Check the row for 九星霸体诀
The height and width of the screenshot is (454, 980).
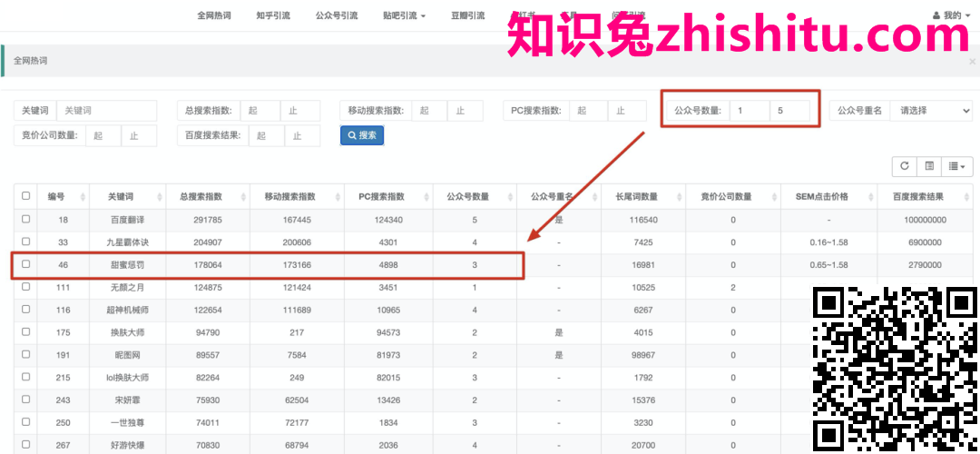25,242
